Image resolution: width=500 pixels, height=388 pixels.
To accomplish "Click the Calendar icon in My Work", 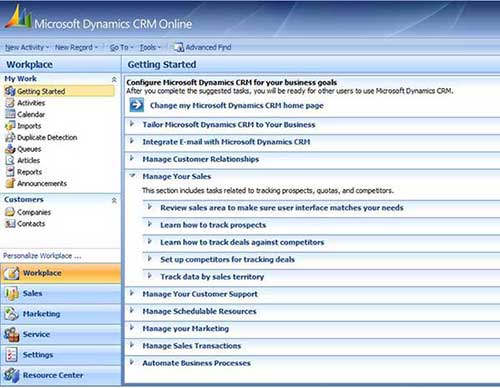I will click(x=10, y=114).
